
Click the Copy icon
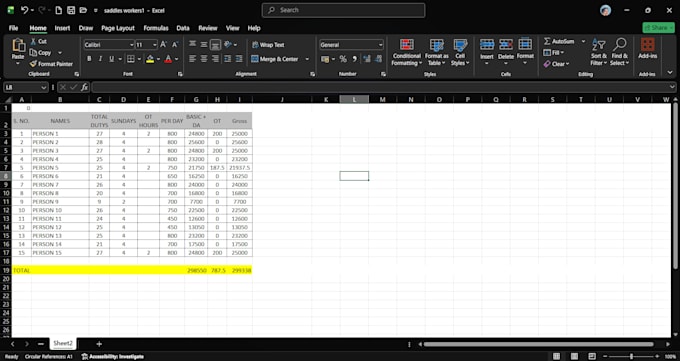pyautogui.click(x=33, y=53)
